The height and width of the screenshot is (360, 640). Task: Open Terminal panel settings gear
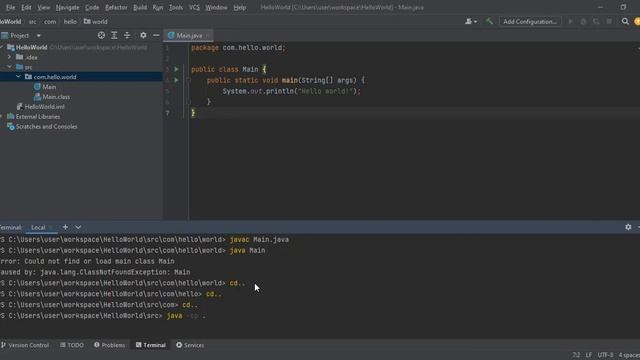point(628,227)
